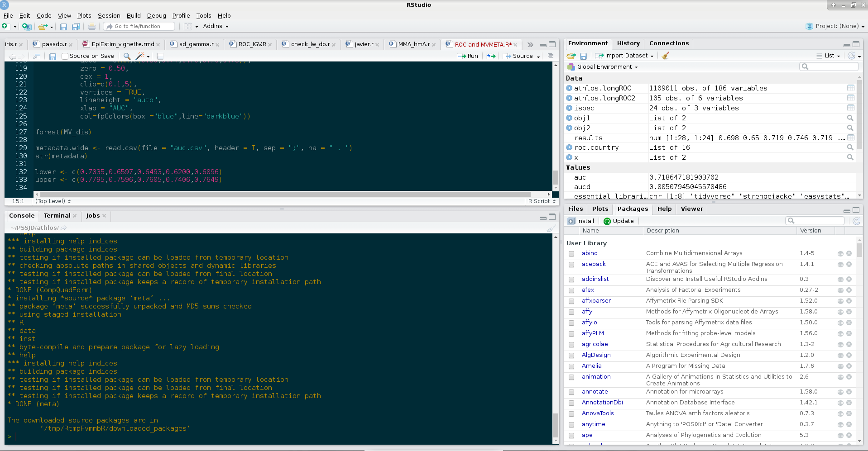
Task: Refresh the Packages list with the refresh icon
Action: pos(856,221)
